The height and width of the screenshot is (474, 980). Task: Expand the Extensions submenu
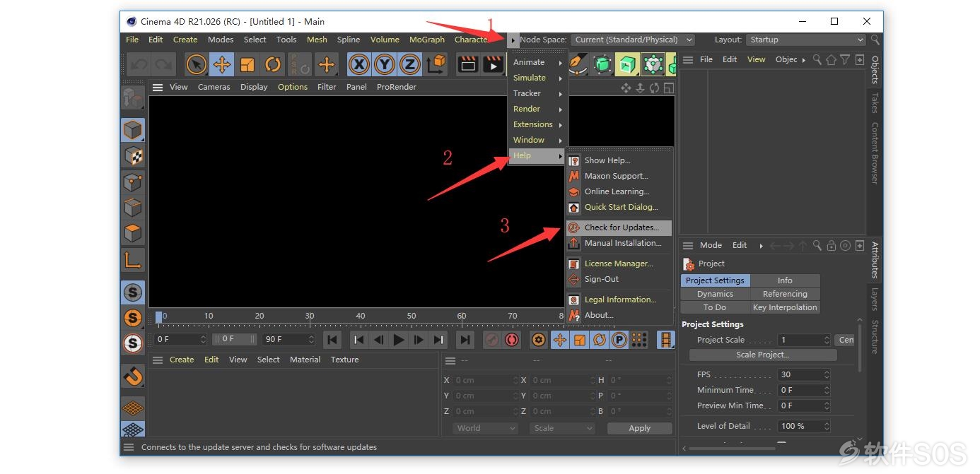538,124
